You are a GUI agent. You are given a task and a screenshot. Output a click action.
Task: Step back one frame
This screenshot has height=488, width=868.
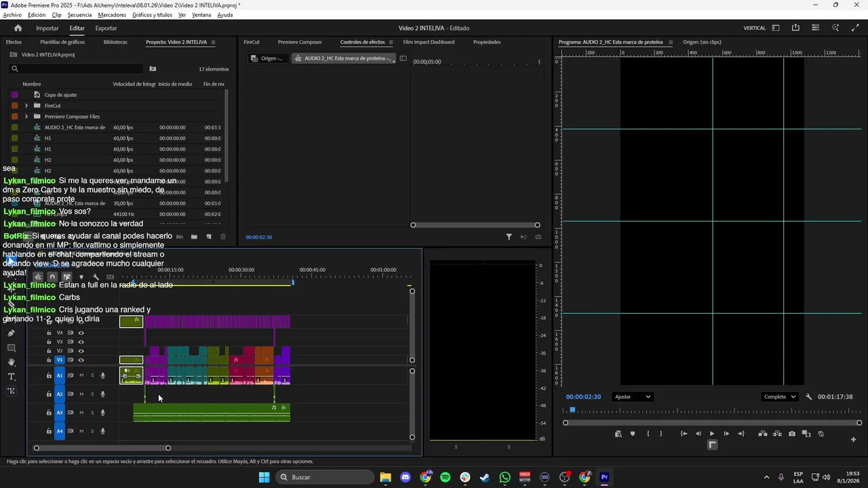pyautogui.click(x=698, y=434)
